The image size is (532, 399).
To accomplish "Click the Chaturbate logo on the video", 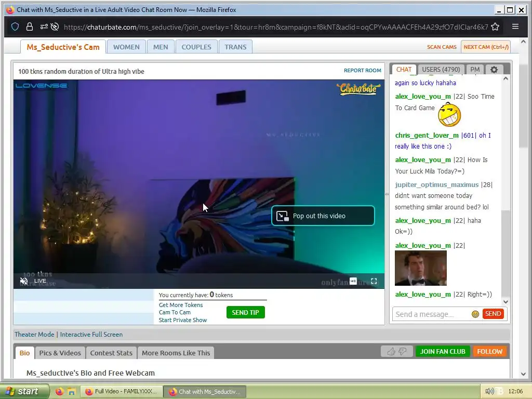I will [358, 89].
